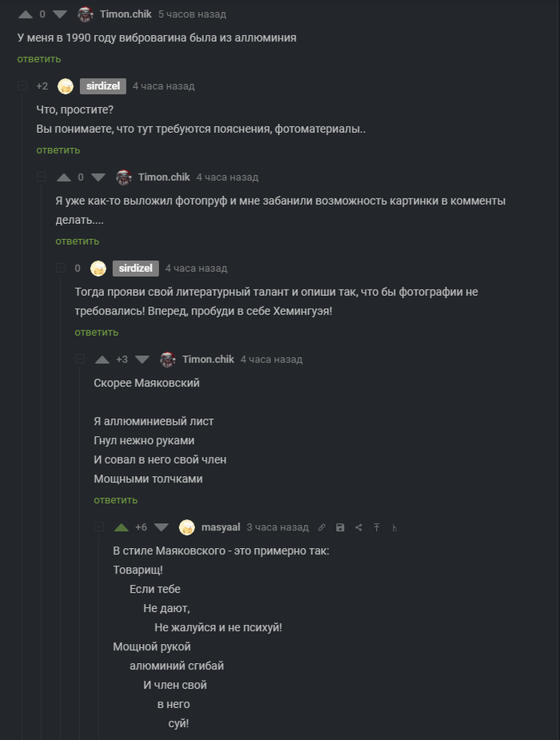
Task: Upvote the Timon.chik Маяковский poem comment
Action: [102, 359]
